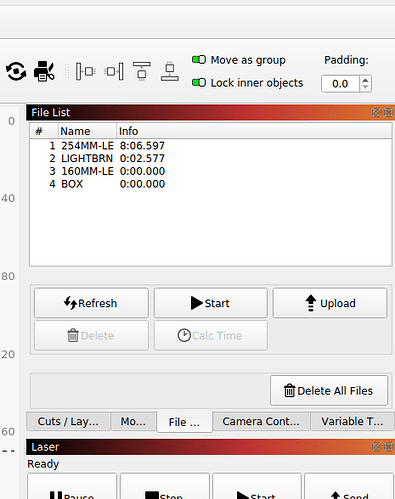This screenshot has width=395, height=499.
Task: Click the dock objects to left icon
Action: (x=85, y=71)
